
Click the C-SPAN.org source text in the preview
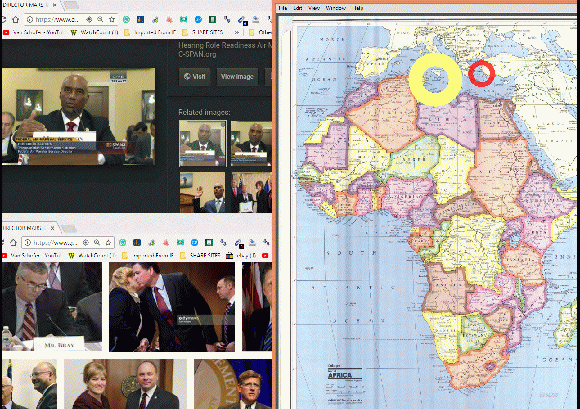click(x=197, y=54)
